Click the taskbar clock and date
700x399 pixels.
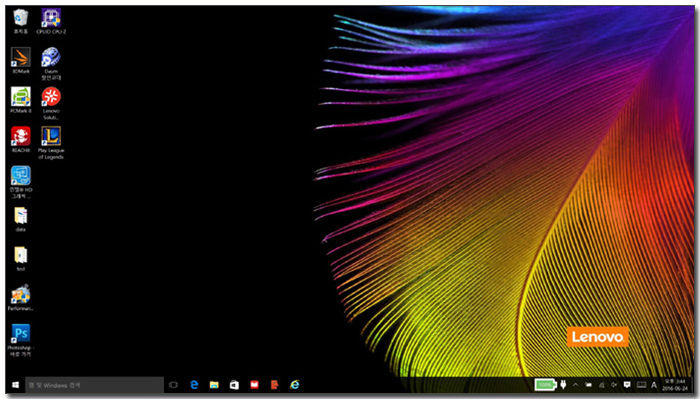coord(675,385)
